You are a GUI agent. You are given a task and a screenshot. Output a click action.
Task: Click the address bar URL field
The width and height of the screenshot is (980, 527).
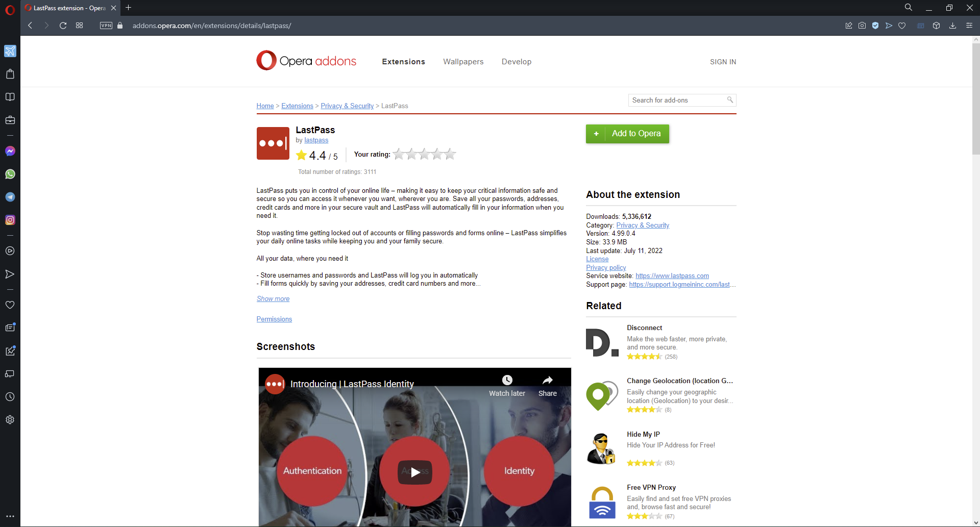pyautogui.click(x=211, y=26)
